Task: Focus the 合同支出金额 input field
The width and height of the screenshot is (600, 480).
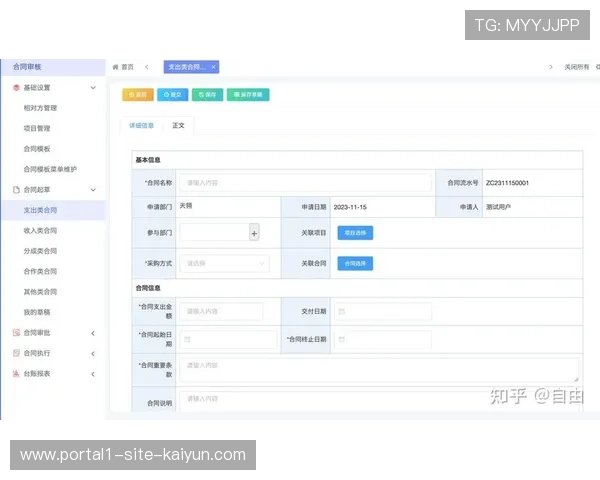Action: click(x=221, y=311)
